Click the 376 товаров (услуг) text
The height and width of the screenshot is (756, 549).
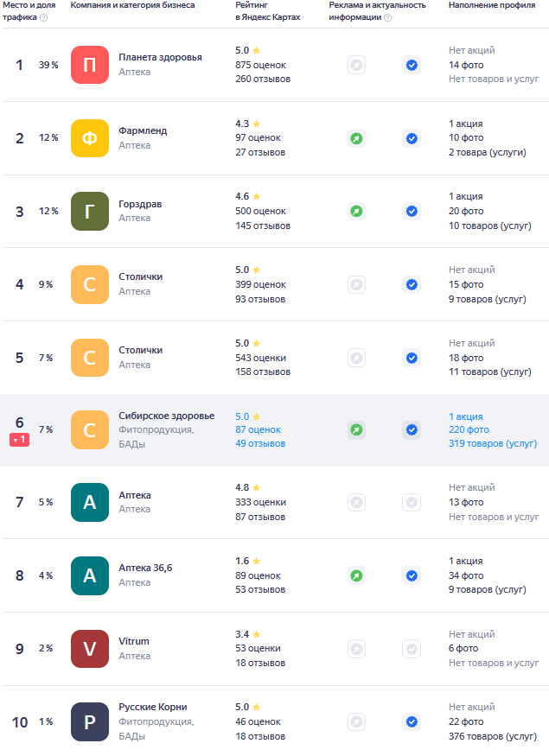coord(493,736)
